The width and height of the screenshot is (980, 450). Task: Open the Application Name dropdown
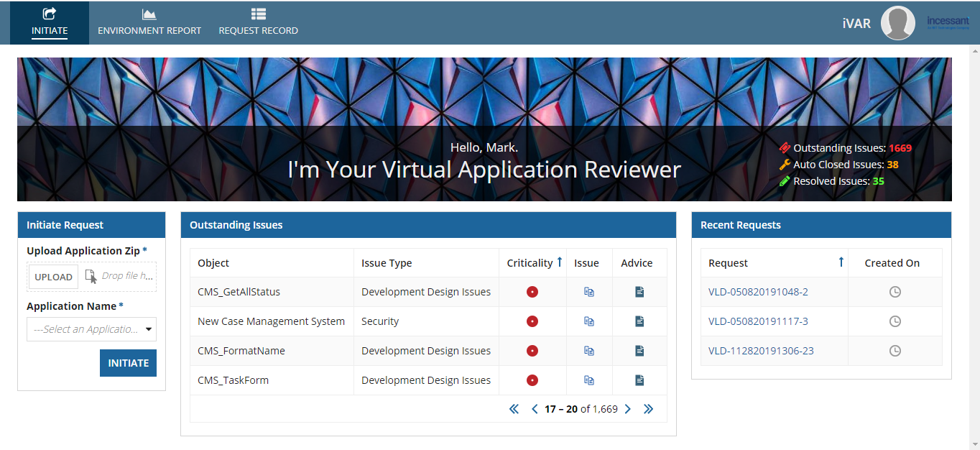[91, 329]
